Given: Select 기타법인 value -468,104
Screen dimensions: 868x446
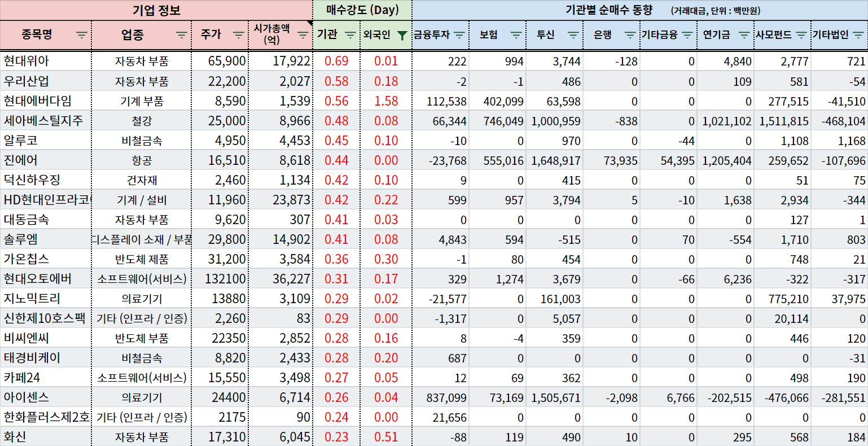Looking at the screenshot, I should pos(840,121).
